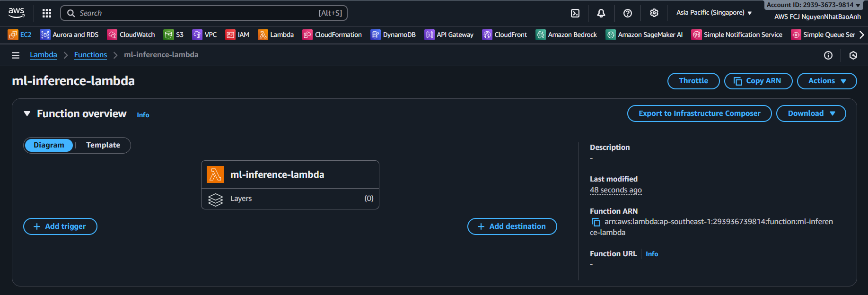This screenshot has height=295, width=868.
Task: Open Function URL Info link
Action: click(652, 254)
